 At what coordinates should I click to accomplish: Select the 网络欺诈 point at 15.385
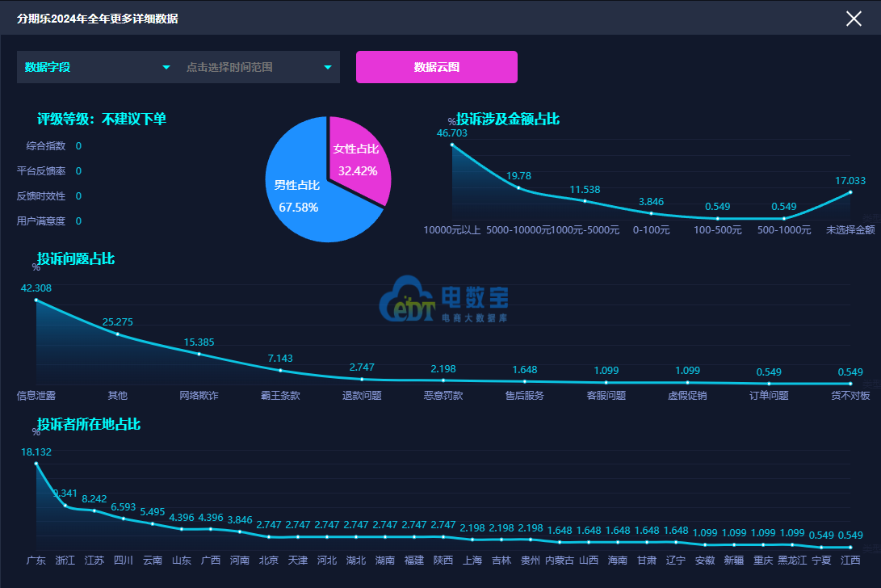pos(199,354)
